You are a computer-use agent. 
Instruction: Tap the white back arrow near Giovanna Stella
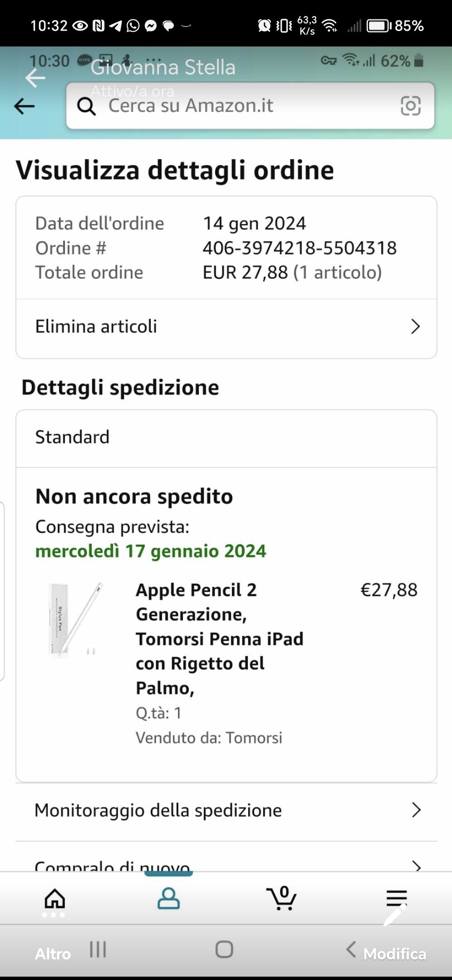(x=35, y=78)
